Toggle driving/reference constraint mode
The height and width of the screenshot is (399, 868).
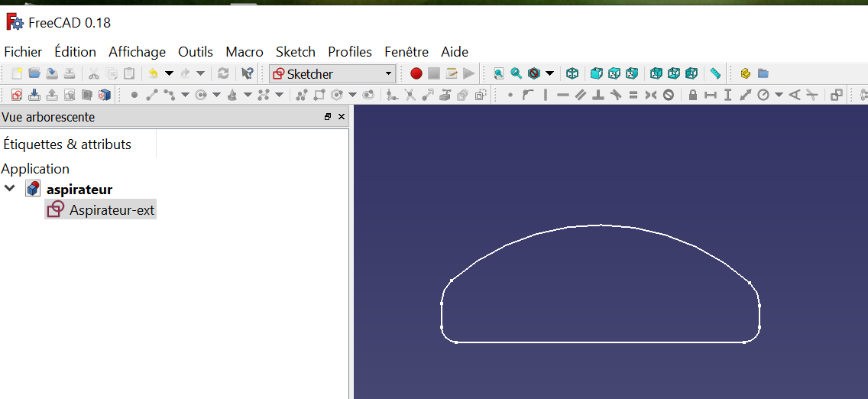click(x=837, y=96)
